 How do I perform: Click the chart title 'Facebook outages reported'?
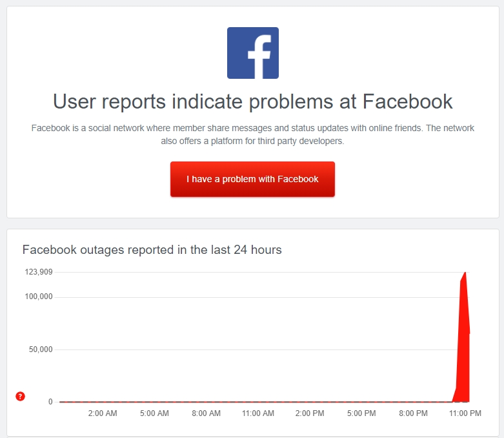click(152, 250)
